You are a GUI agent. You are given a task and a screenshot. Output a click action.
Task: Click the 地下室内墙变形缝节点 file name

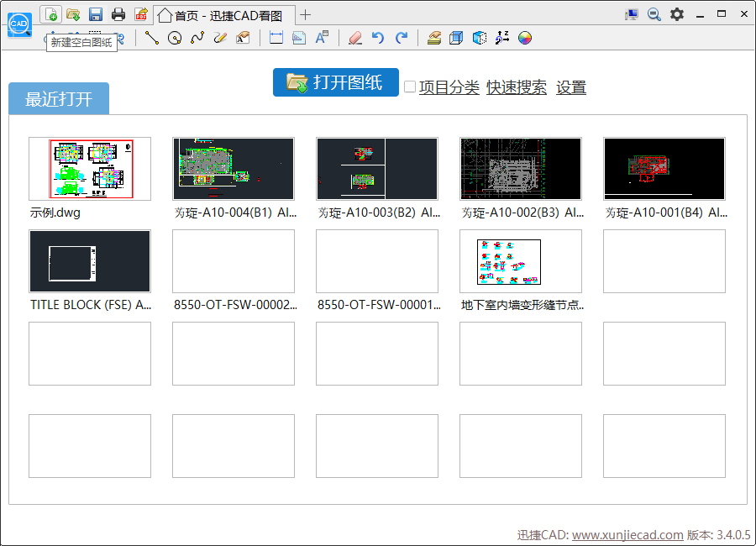click(522, 305)
